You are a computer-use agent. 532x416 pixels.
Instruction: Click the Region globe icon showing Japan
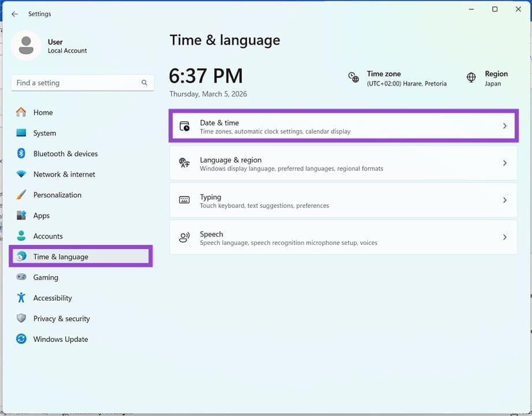pyautogui.click(x=473, y=77)
